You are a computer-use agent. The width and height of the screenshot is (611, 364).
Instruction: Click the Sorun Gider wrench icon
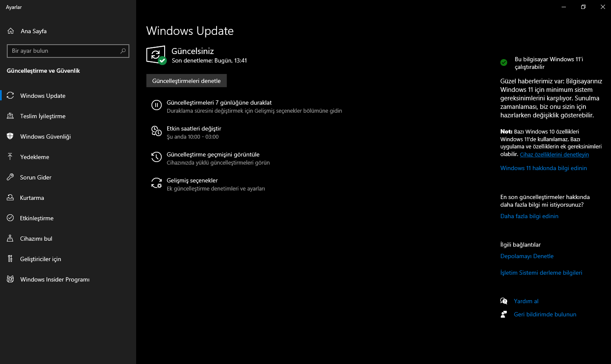point(10,177)
